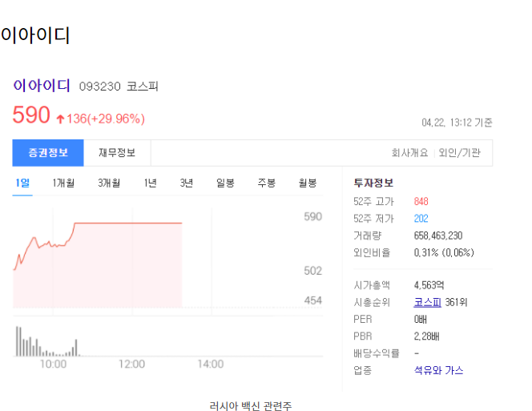
Task: Click the 외인비율 value 0.31% (0.06%)
Action: [x=444, y=252]
